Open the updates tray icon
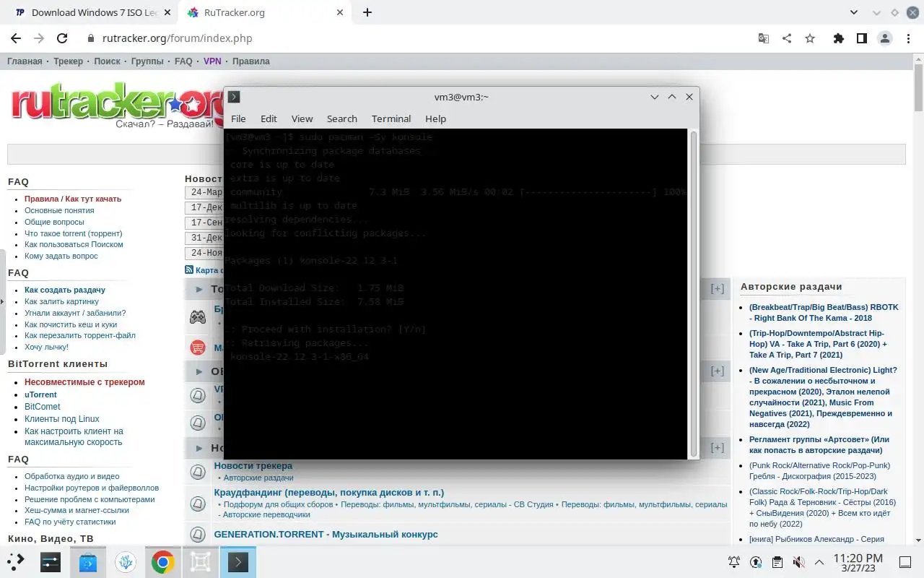 (755, 562)
